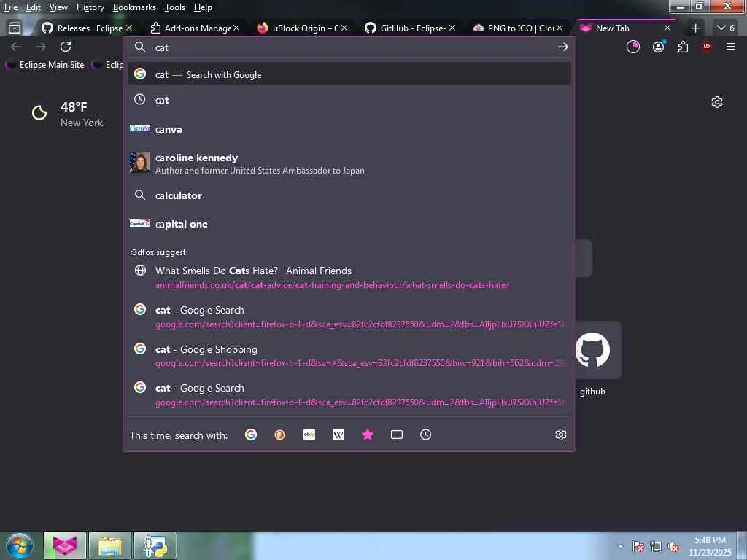This screenshot has width=747, height=560.
Task: Open the Bookmarks menu
Action: (x=134, y=7)
